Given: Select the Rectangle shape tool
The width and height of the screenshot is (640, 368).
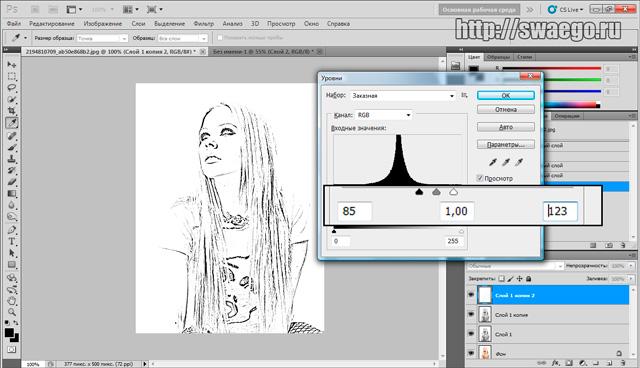Looking at the screenshot, I should point(11,265).
